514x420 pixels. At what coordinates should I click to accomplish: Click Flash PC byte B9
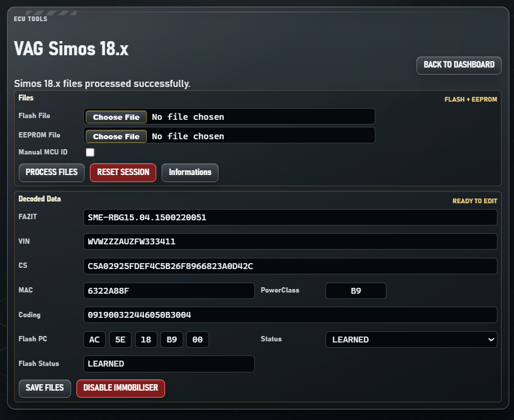point(172,340)
